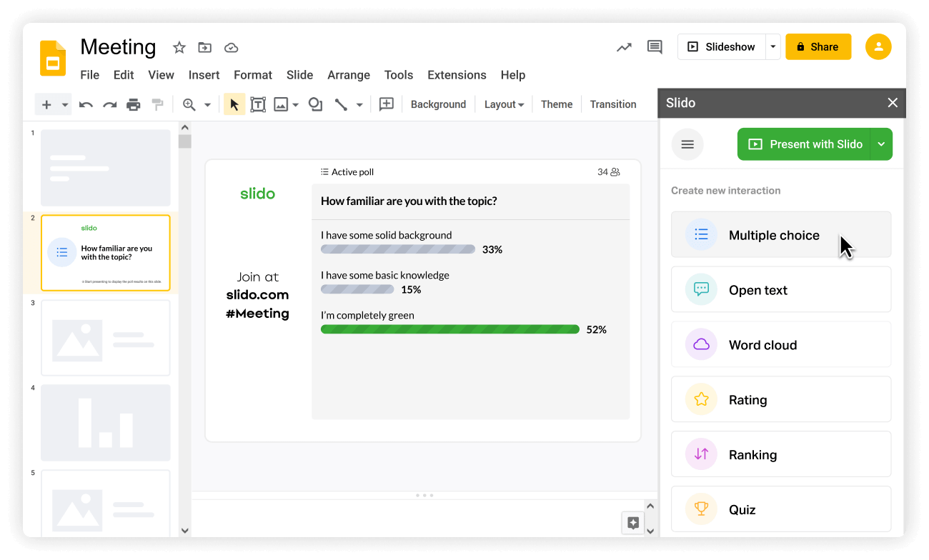Create an Open text interaction
Screen dimensions: 929x560
pos(780,289)
